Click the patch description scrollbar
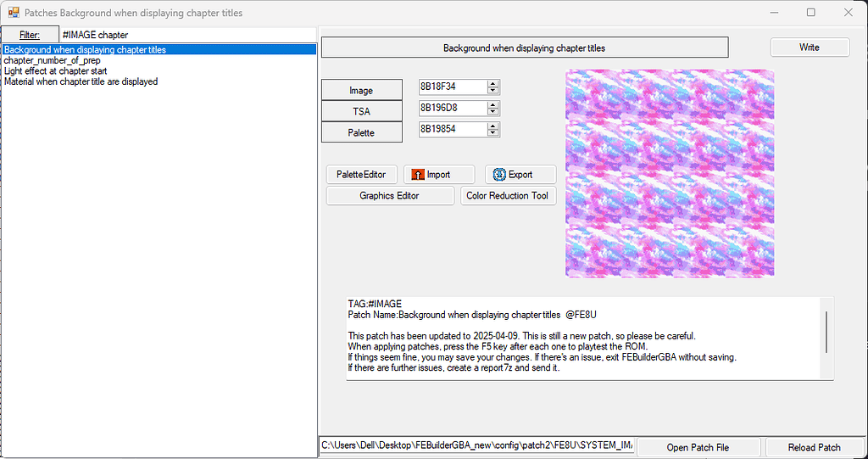 [826, 331]
